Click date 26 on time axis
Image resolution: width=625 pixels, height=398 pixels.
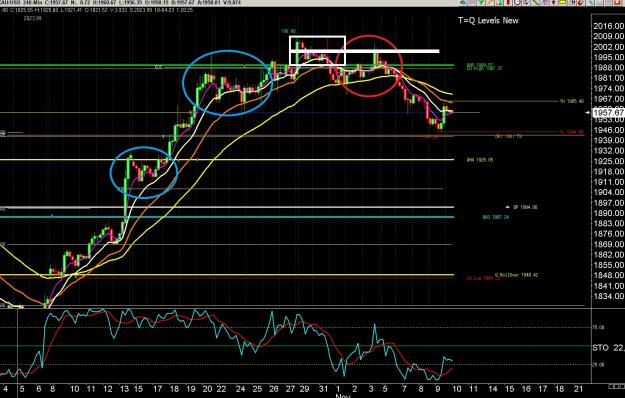click(273, 389)
